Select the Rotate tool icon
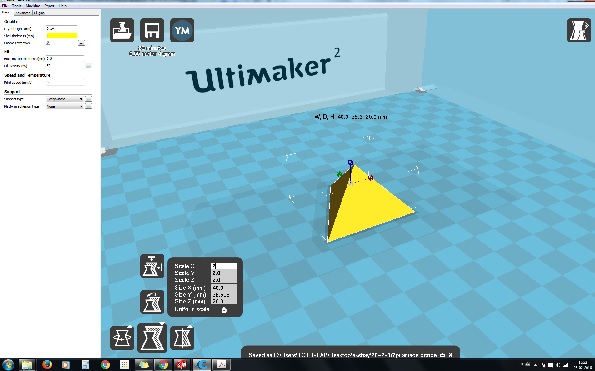The height and width of the screenshot is (371, 595). (x=122, y=338)
